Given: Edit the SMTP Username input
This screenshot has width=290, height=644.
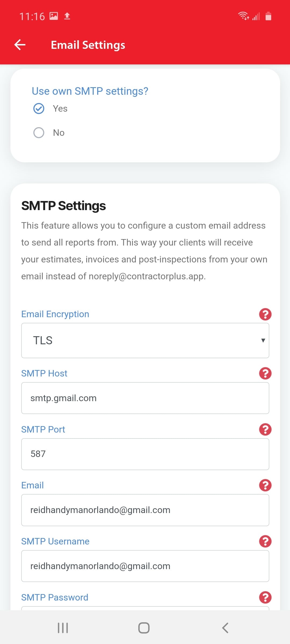Looking at the screenshot, I should (x=145, y=566).
